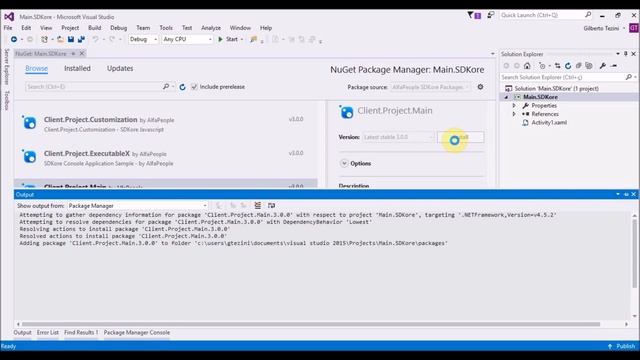Expand the References node

[514, 114]
